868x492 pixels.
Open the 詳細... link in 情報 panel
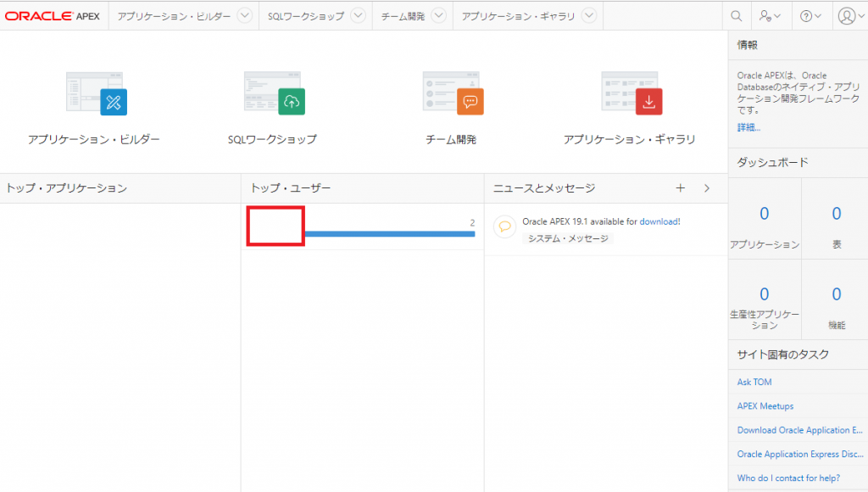(748, 127)
